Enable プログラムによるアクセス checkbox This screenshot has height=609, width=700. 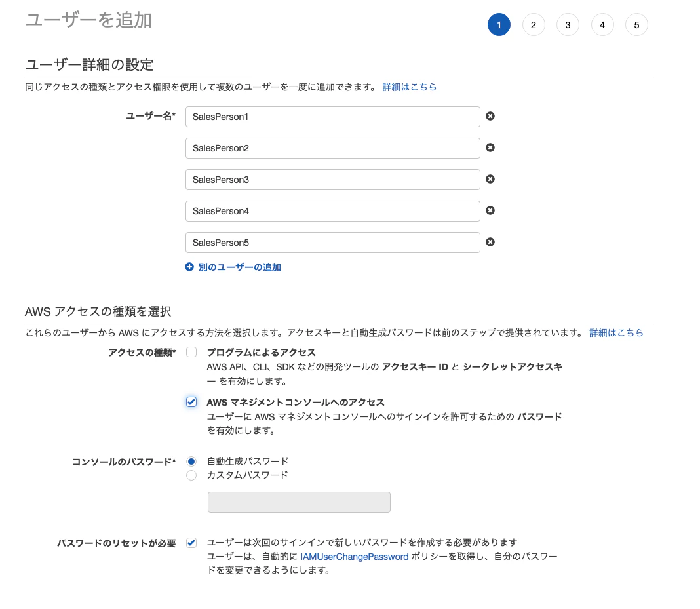191,352
